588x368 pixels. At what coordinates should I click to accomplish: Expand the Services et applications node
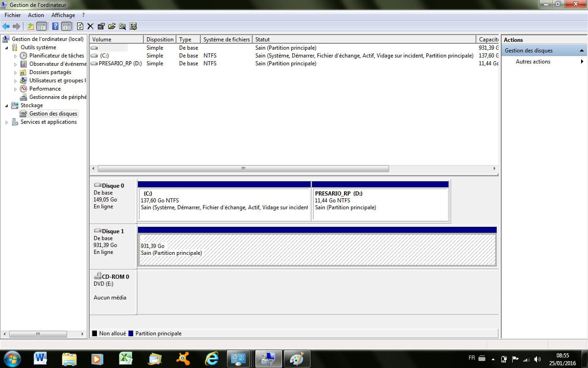[6, 122]
